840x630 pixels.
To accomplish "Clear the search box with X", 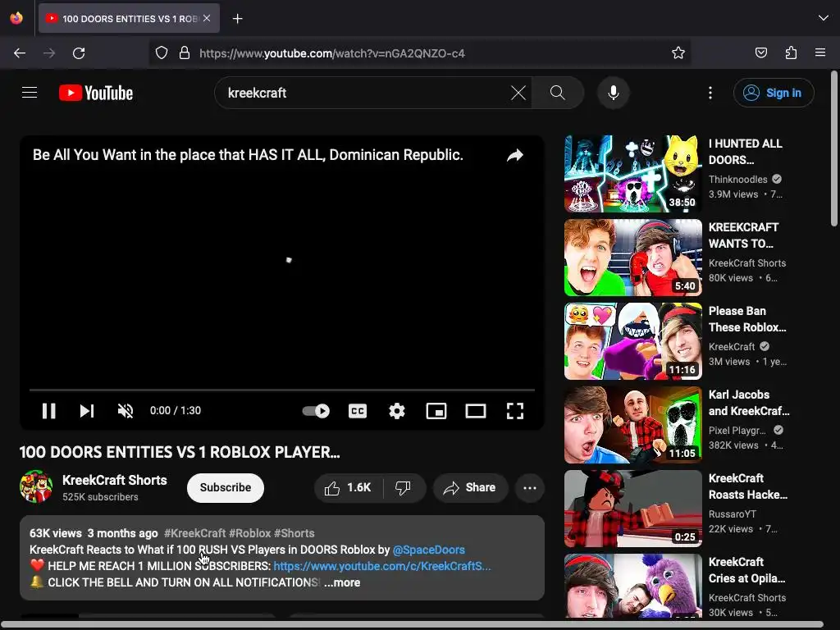I will coord(518,93).
